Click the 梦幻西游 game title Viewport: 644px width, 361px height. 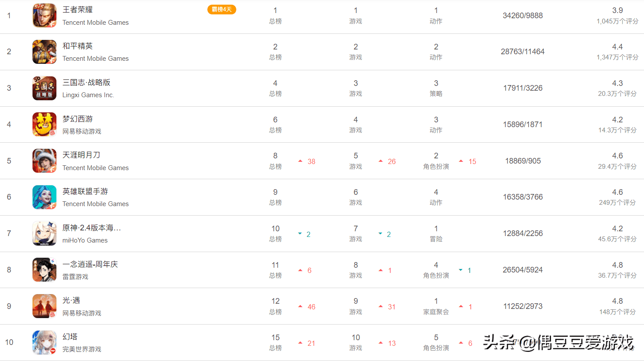(x=78, y=119)
